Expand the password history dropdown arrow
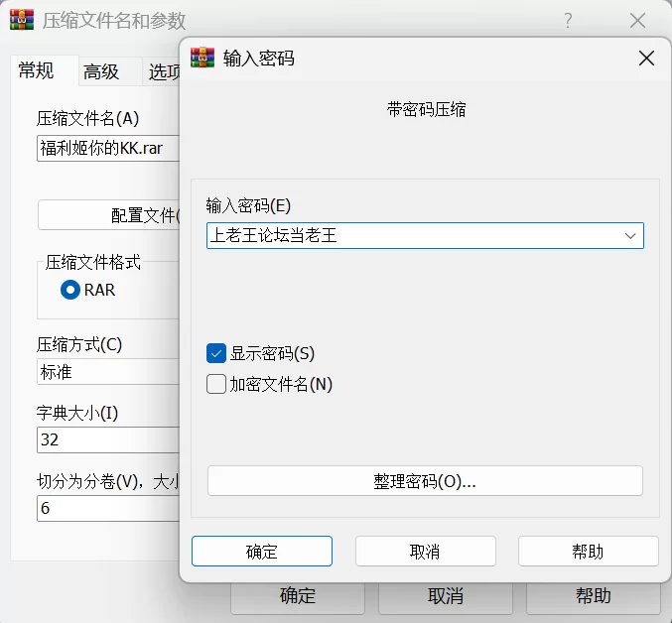 pyautogui.click(x=630, y=236)
